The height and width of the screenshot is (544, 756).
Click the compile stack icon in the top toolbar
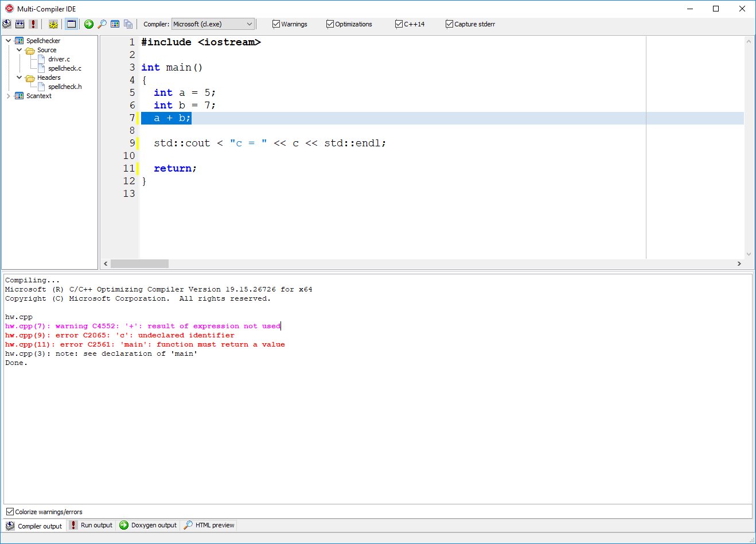pyautogui.click(x=7, y=24)
